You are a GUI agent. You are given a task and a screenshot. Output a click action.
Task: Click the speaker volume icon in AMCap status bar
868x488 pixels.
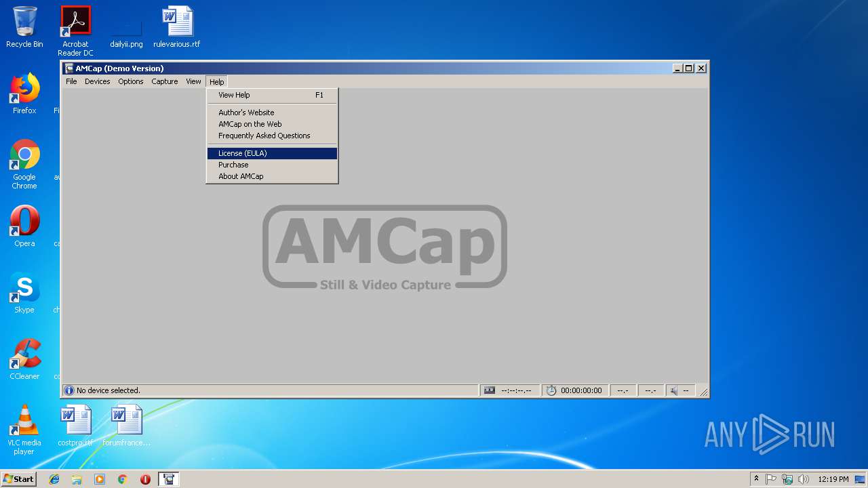pos(673,390)
